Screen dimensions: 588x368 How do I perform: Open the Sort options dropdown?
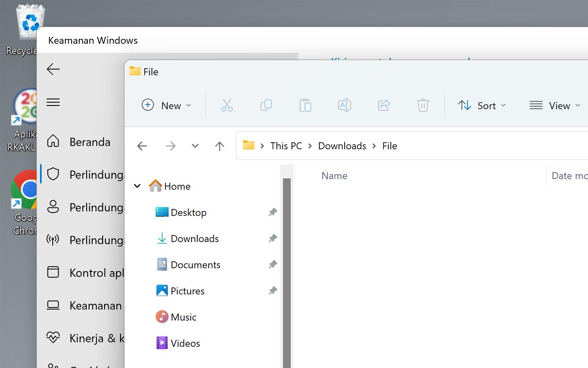(482, 105)
